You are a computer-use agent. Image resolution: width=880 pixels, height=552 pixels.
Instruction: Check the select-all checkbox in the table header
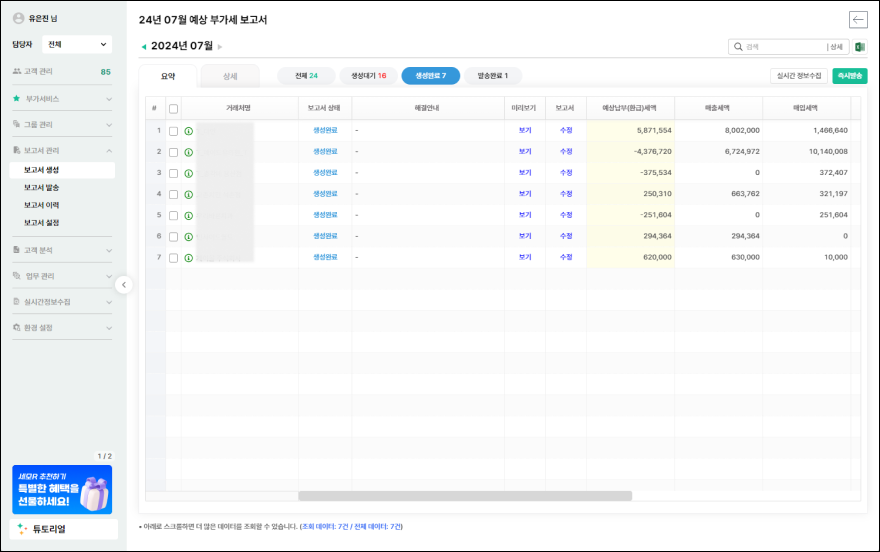click(x=173, y=109)
